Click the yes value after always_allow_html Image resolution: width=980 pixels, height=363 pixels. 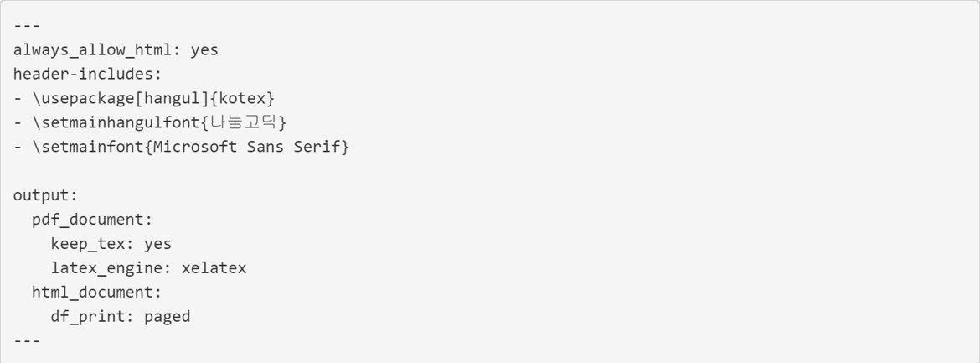click(204, 49)
